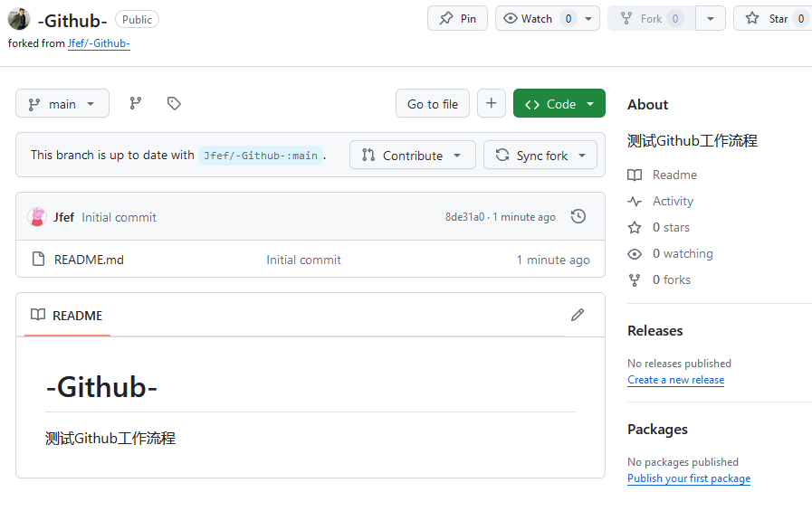The width and height of the screenshot is (812, 530).
Task: Click Create a new release
Action: [676, 380]
